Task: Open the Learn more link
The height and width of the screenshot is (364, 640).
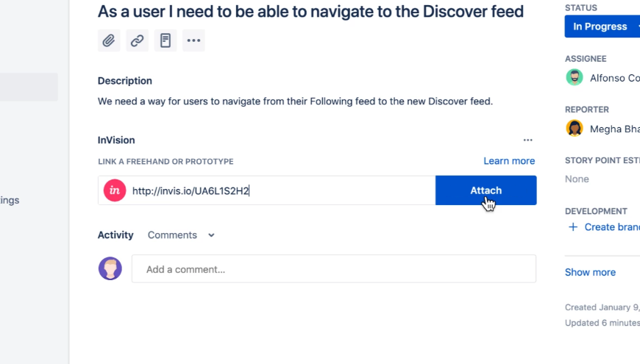Action: point(509,161)
